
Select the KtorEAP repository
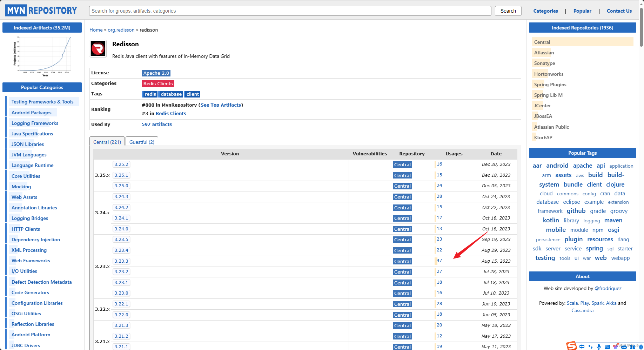tap(543, 137)
